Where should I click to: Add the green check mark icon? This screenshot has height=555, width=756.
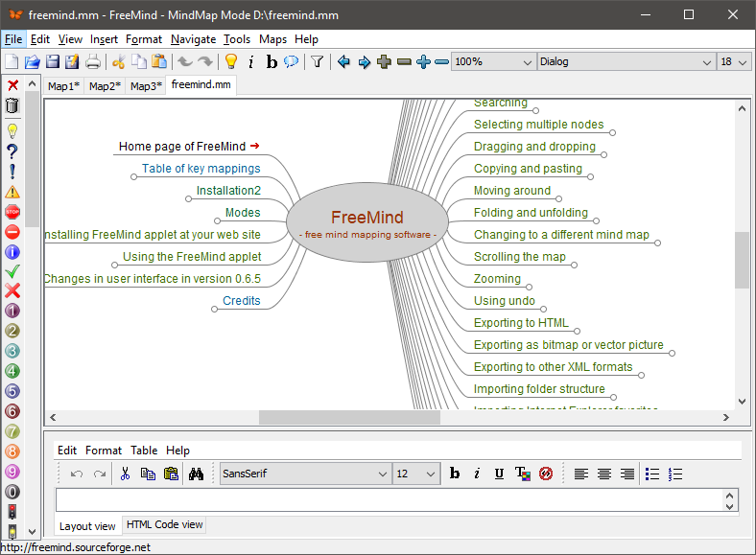(12, 271)
